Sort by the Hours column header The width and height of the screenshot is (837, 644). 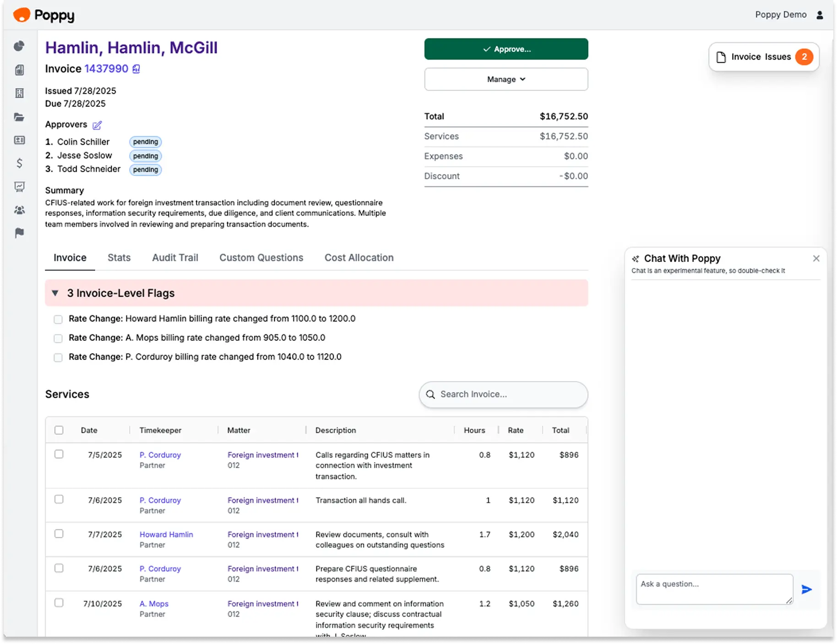click(x=474, y=430)
